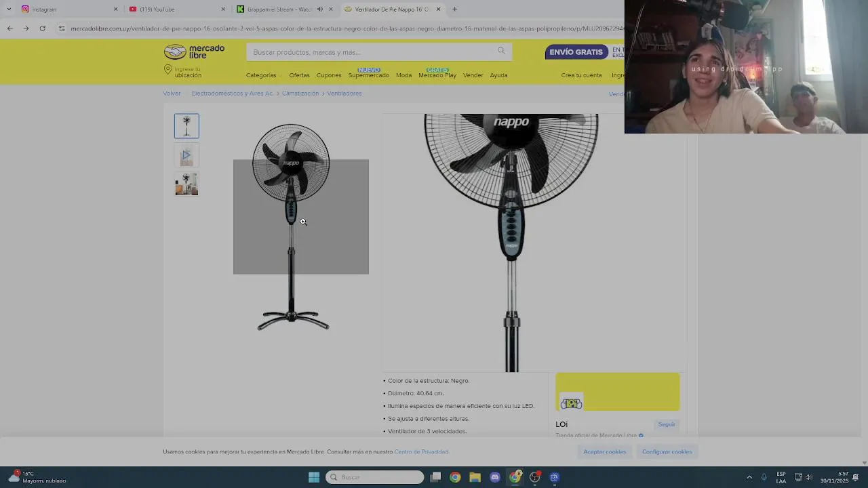Viewport: 868px width, 488px height.
Task: Click the search magnifier icon in Mercado Libre
Action: tap(501, 51)
